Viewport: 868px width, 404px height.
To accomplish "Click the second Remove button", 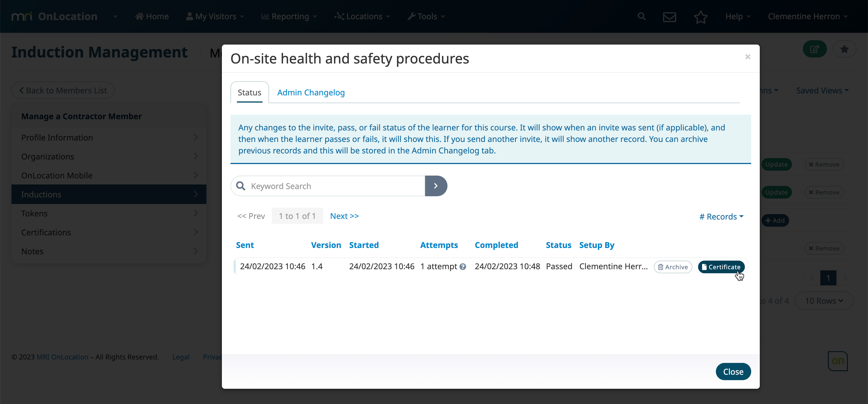I will pos(824,192).
